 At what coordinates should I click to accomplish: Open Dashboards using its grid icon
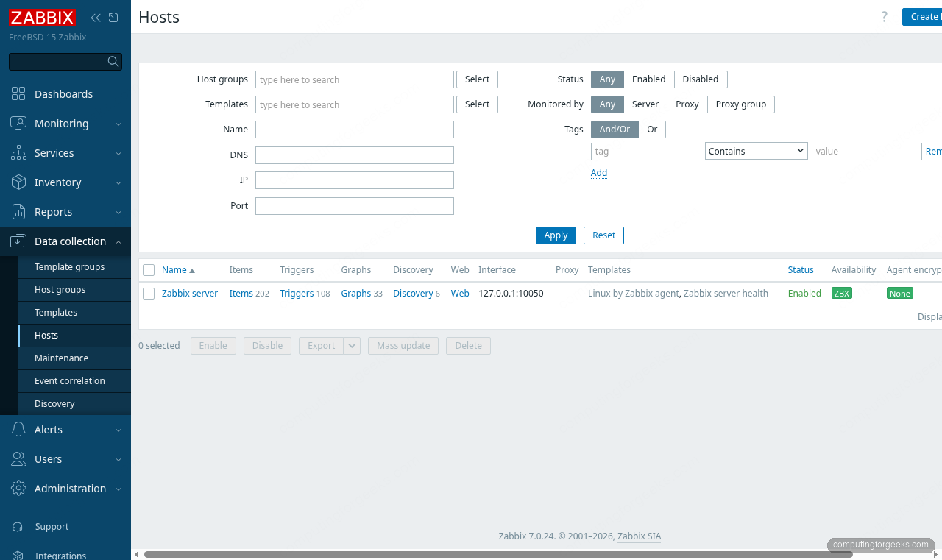[x=18, y=94]
